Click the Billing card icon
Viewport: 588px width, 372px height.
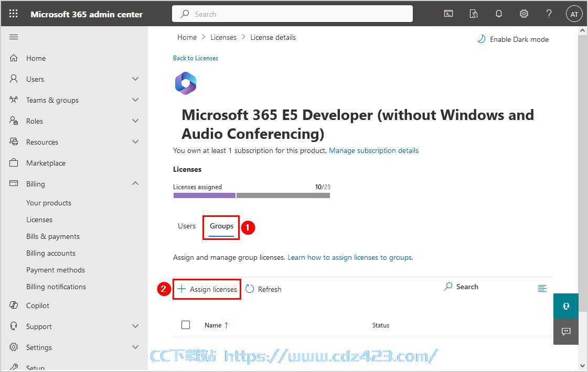(14, 183)
